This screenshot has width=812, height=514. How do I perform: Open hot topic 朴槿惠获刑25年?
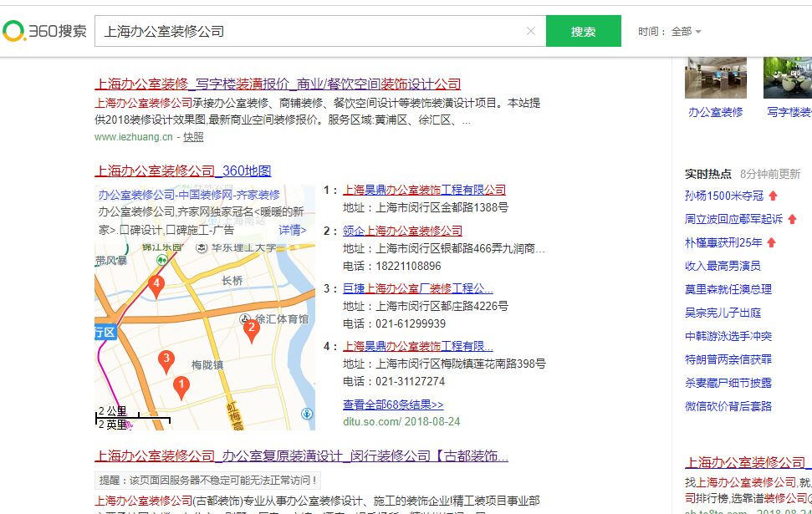click(723, 242)
